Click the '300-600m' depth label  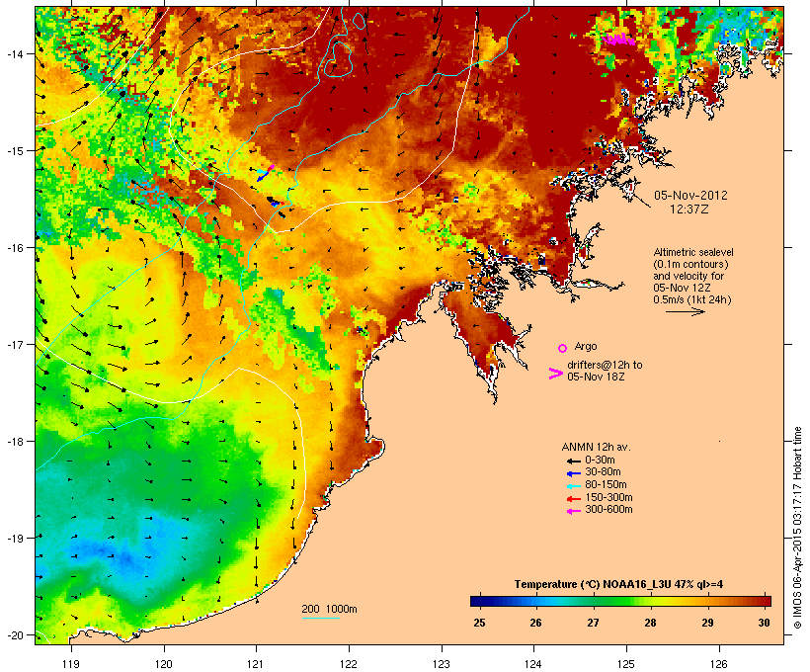pyautogui.click(x=608, y=510)
